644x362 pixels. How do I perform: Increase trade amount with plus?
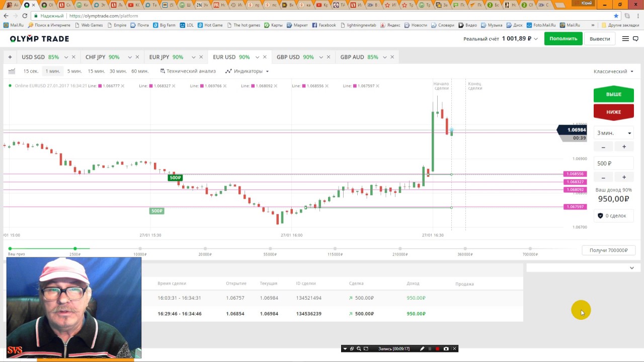pyautogui.click(x=624, y=177)
